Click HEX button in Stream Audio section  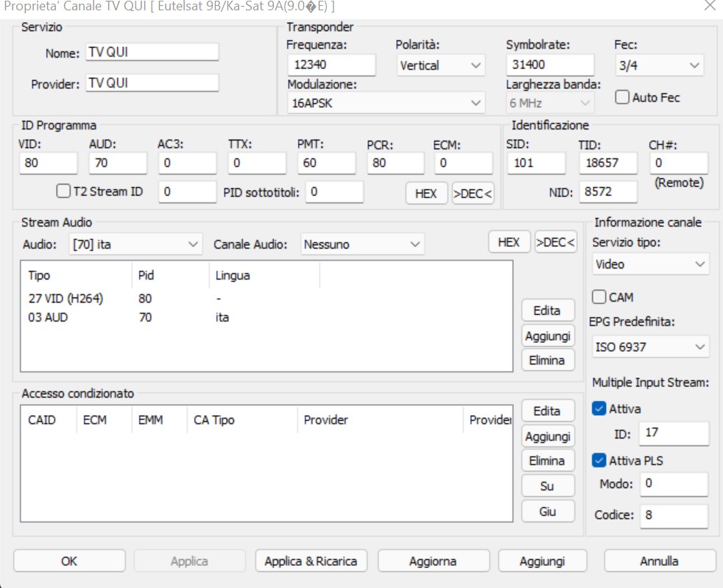(509, 242)
